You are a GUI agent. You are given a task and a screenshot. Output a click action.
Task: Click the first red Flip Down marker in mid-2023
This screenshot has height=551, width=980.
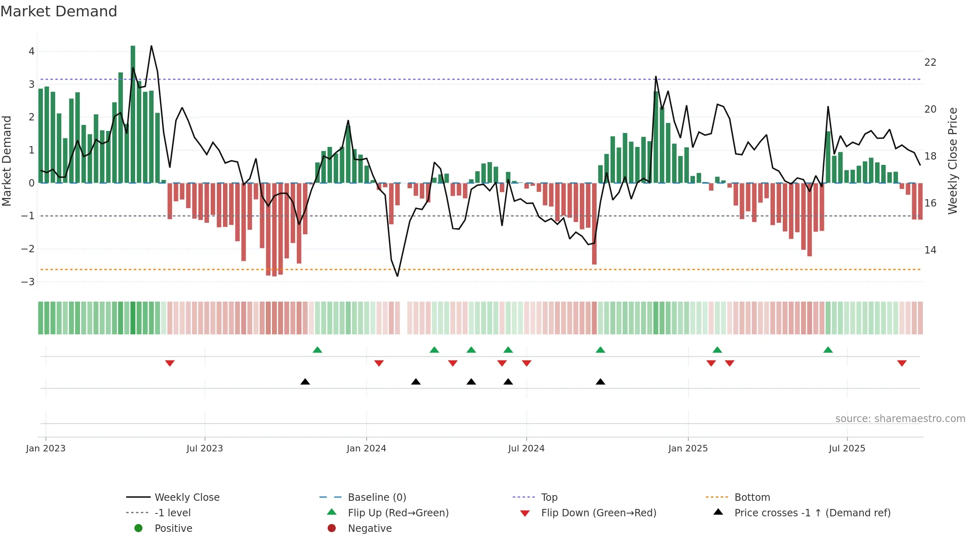170,363
